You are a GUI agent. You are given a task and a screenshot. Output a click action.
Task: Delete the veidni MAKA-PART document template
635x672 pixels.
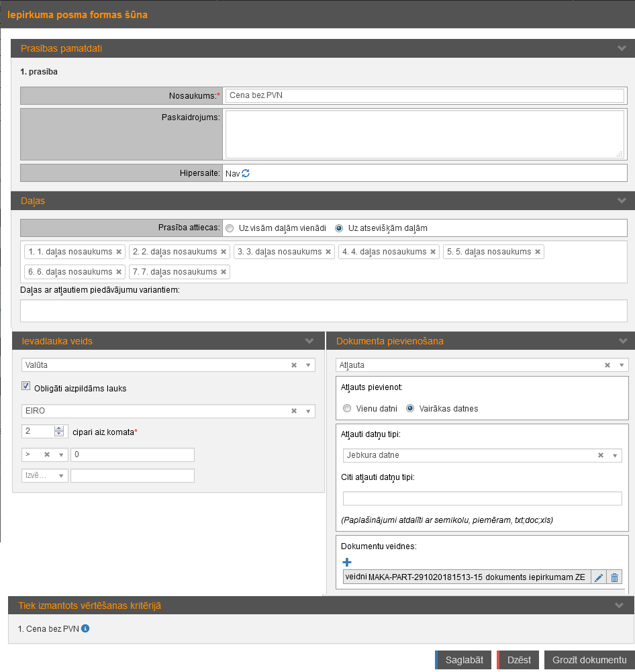pyautogui.click(x=614, y=577)
